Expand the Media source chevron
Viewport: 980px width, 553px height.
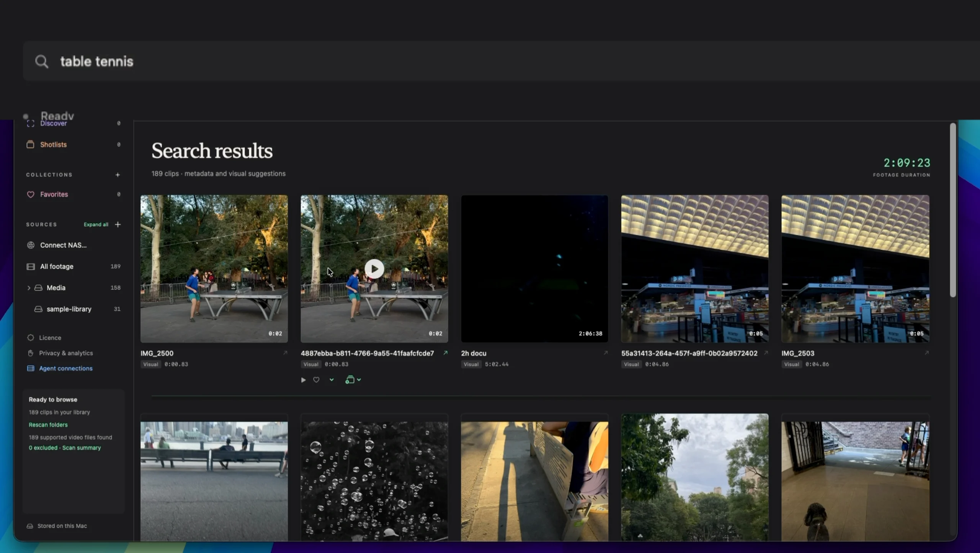tap(29, 288)
